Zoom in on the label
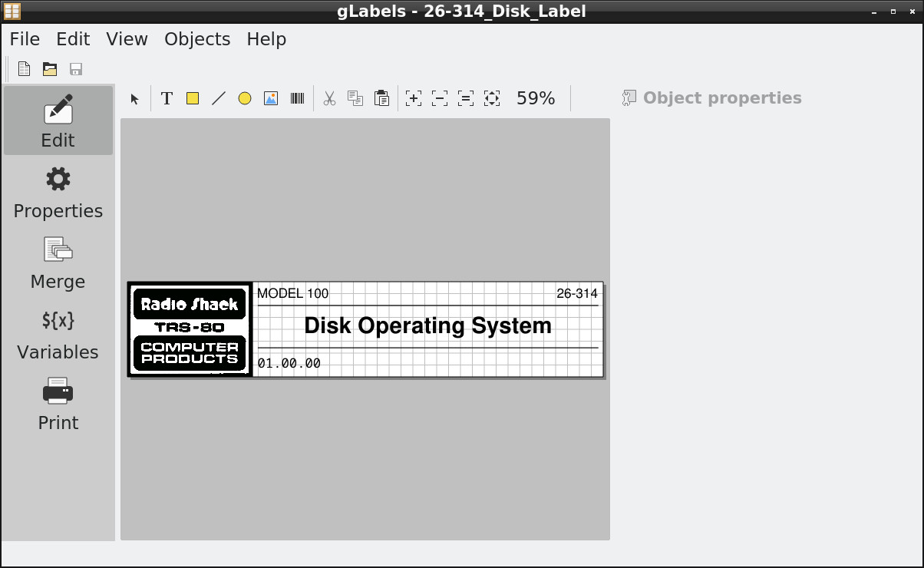The width and height of the screenshot is (924, 568). [414, 98]
